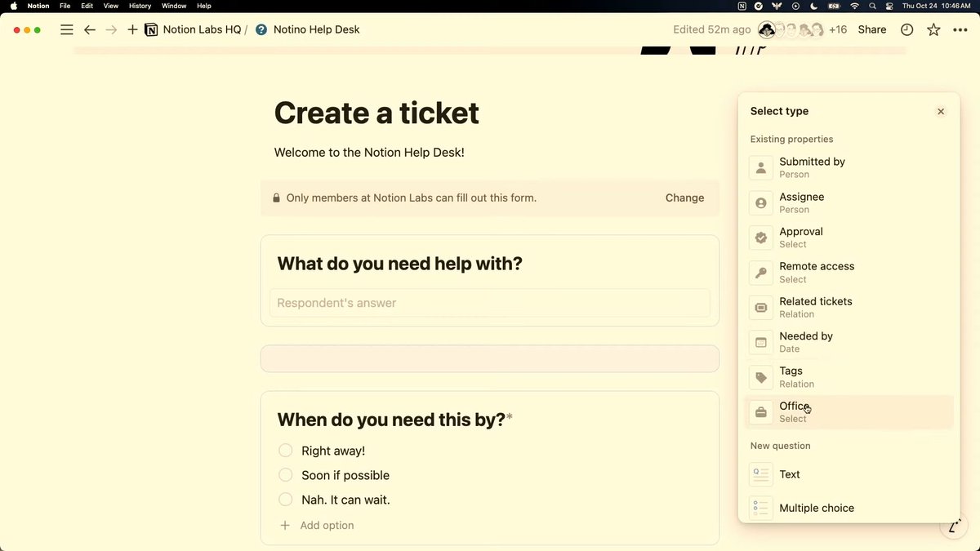This screenshot has width=980, height=551.
Task: Open the sidebar hamburger menu
Action: click(67, 29)
